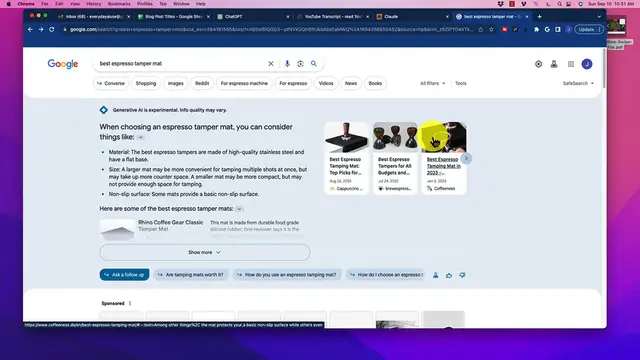Open SafeSearch dropdown
640x360 pixels.
point(578,83)
